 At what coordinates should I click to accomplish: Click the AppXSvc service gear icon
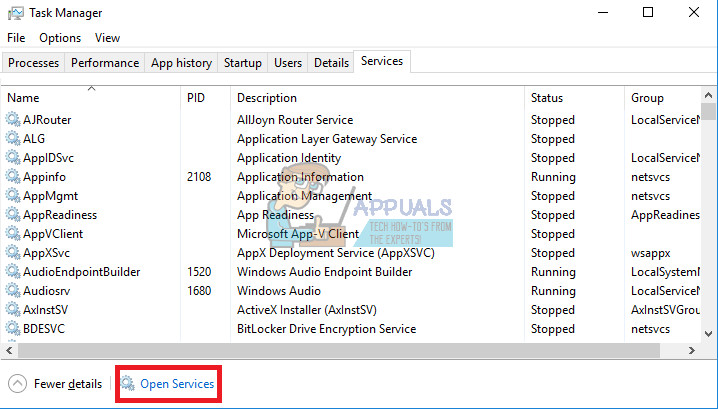point(13,252)
